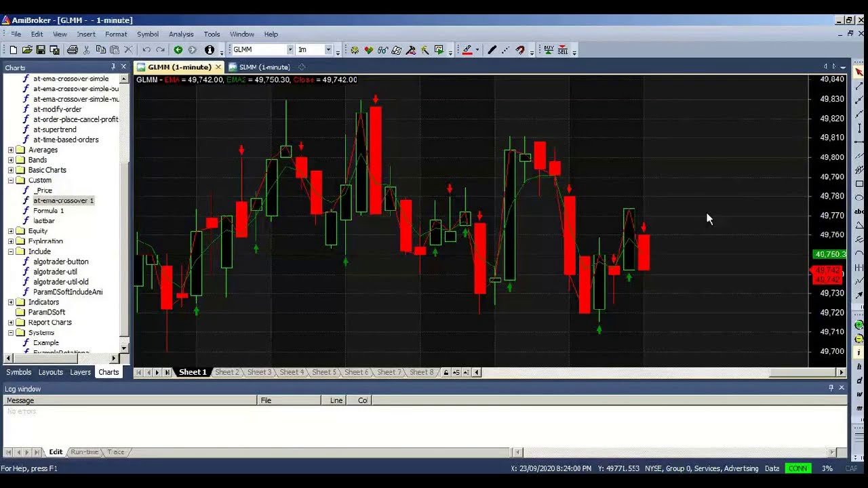Click the red magnet snap icon

(520, 50)
